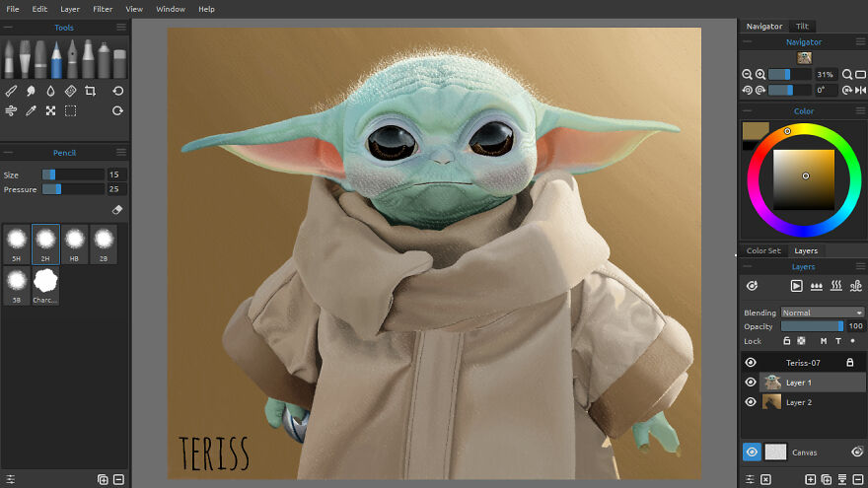The image size is (868, 488).
Task: Click the Undo arrow icon
Action: coord(117,91)
